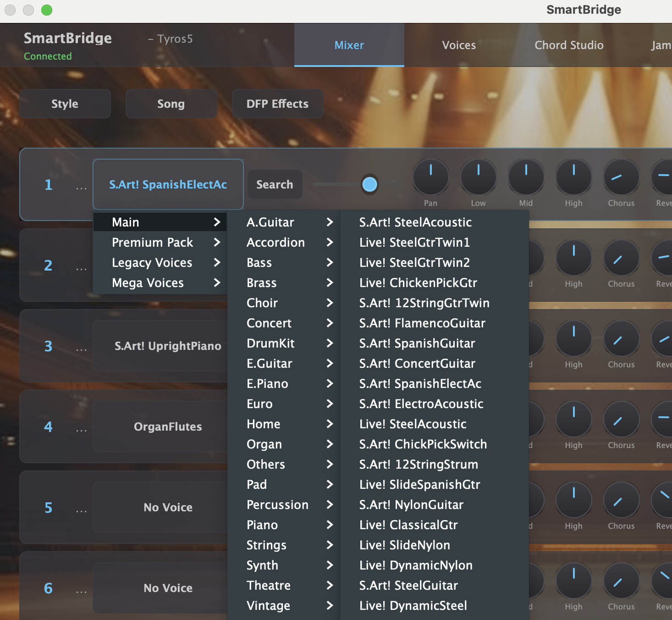This screenshot has height=620, width=672.
Task: Open the Chord Studio tab
Action: [x=569, y=45]
